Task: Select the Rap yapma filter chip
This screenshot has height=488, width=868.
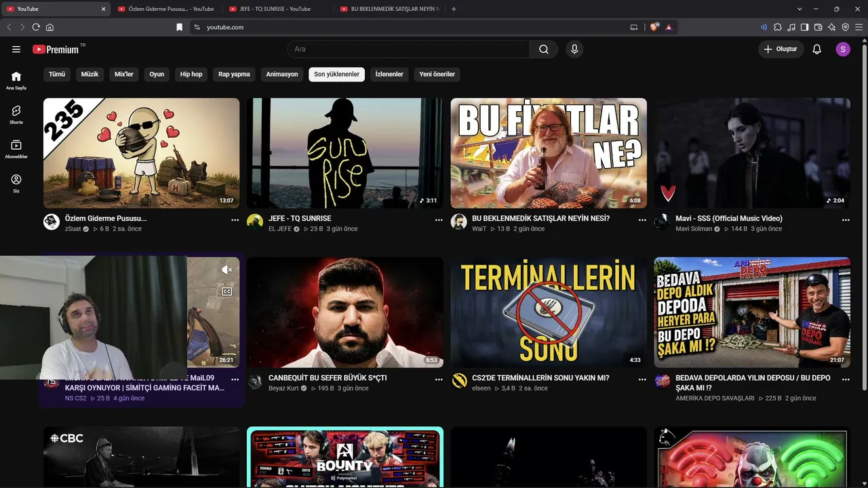Action: pos(234,74)
